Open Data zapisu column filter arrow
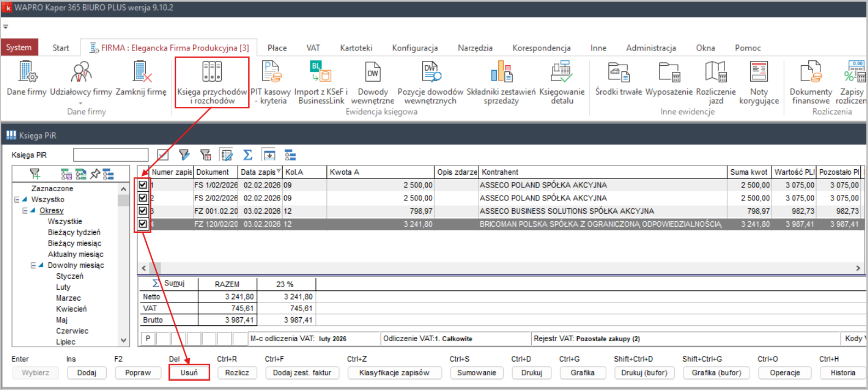This screenshot has height=390, width=868. (x=279, y=171)
